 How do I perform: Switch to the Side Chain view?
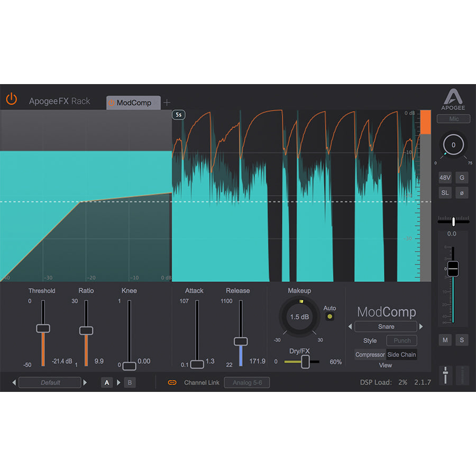coord(401,355)
